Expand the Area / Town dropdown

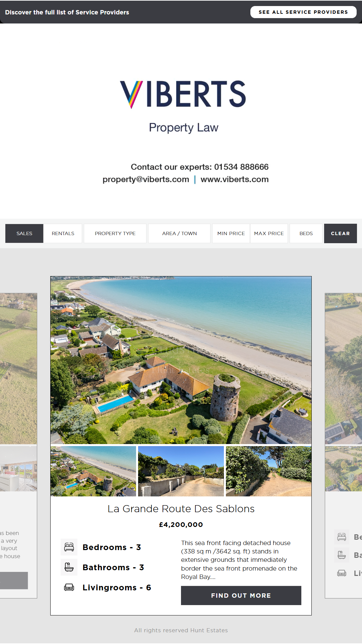coord(179,233)
